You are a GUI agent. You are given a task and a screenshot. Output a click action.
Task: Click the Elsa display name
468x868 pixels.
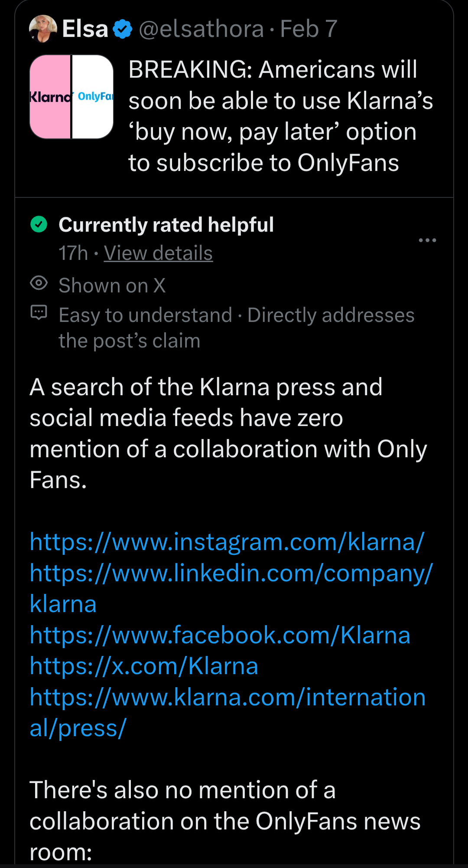point(85,29)
